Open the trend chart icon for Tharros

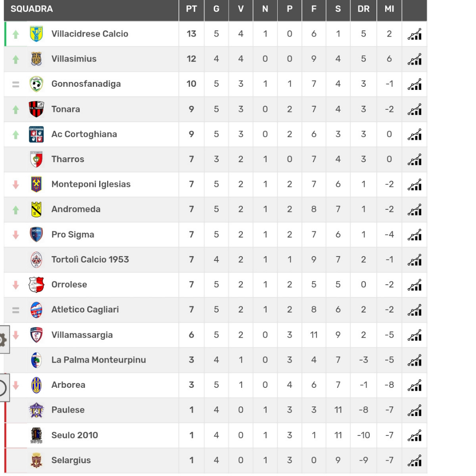(414, 160)
